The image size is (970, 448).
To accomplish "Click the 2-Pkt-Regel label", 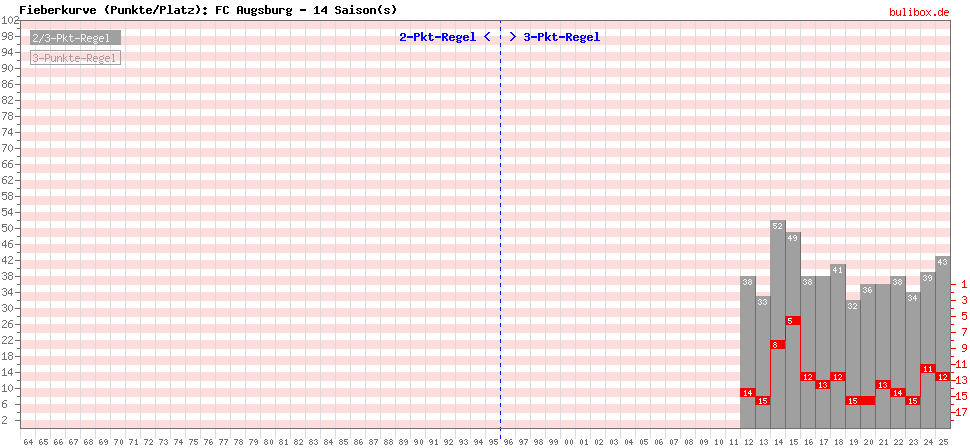I will tap(437, 37).
